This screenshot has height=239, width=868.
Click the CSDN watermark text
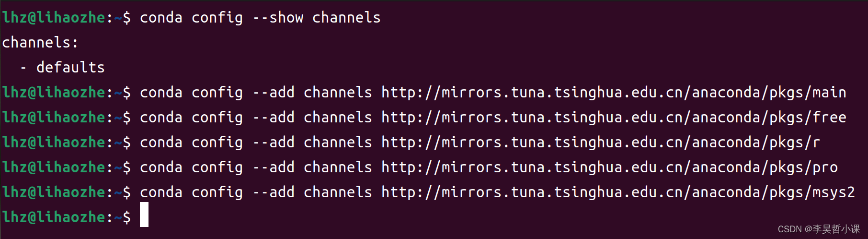coord(819,229)
